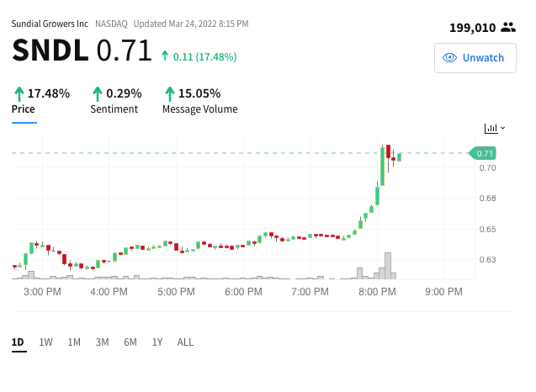
Task: Select the Price tab
Action: click(24, 109)
